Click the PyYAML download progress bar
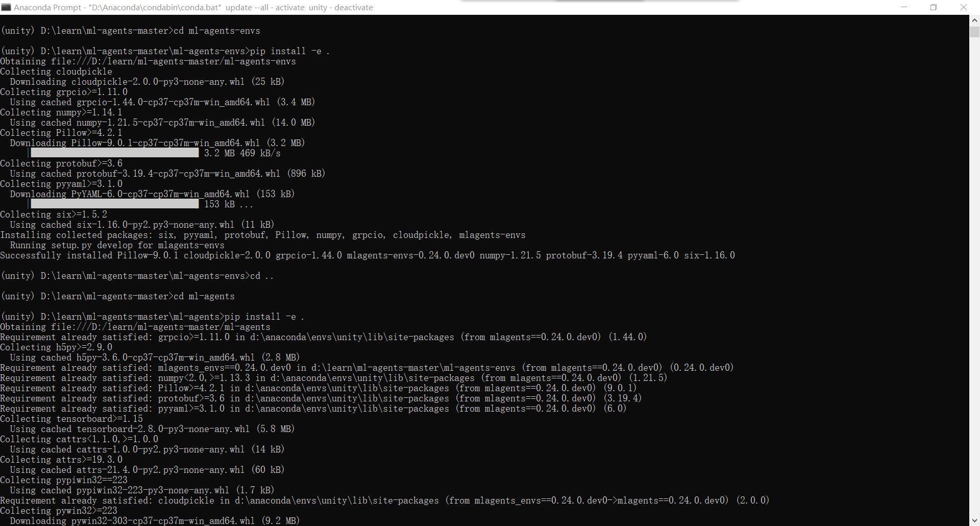980x526 pixels. (x=114, y=204)
